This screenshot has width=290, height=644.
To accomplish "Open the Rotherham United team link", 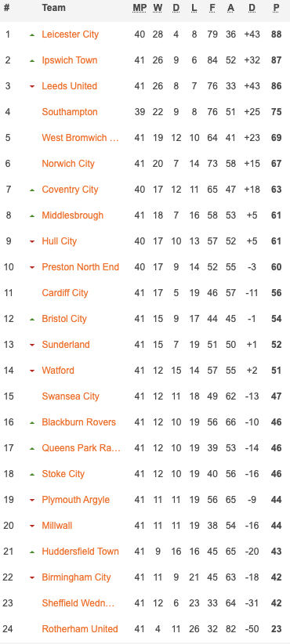I will (x=80, y=629).
